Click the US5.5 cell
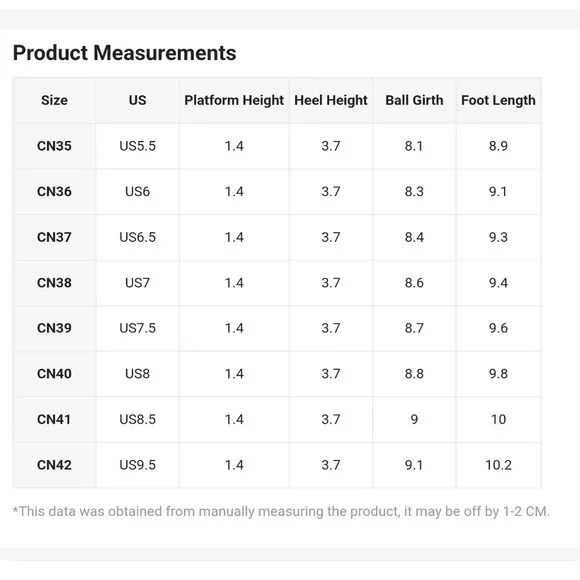The height and width of the screenshot is (580, 580). (x=137, y=146)
